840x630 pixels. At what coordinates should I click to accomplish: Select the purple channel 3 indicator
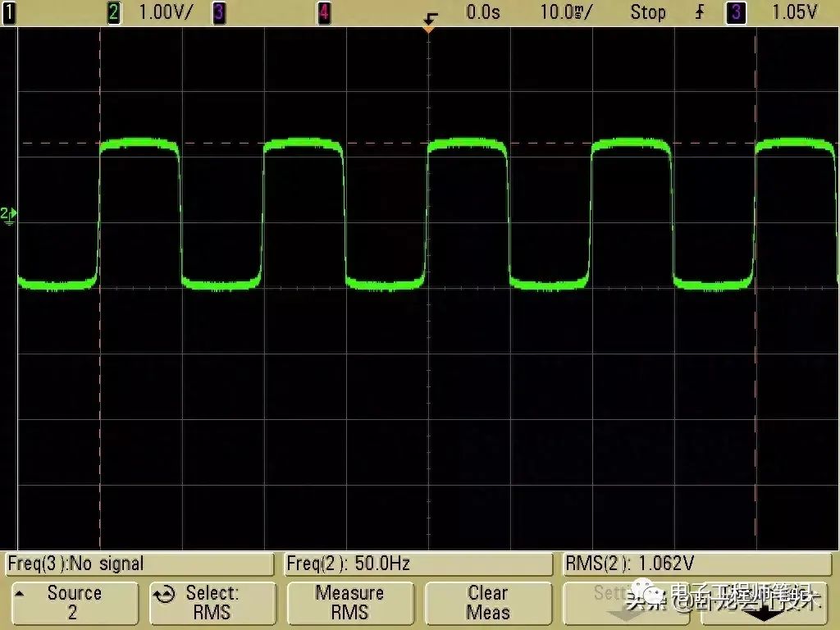tap(219, 12)
